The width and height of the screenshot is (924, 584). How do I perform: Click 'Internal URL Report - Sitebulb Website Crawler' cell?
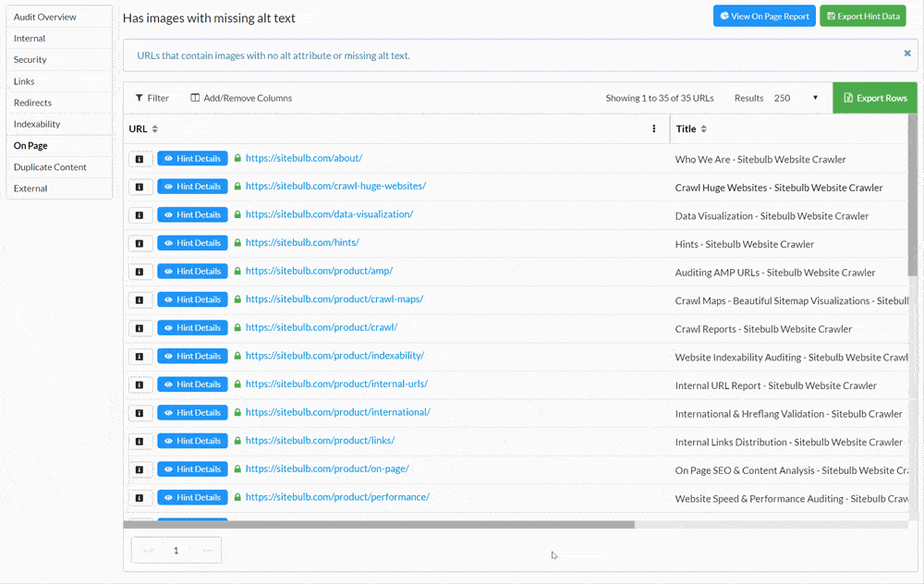point(775,385)
